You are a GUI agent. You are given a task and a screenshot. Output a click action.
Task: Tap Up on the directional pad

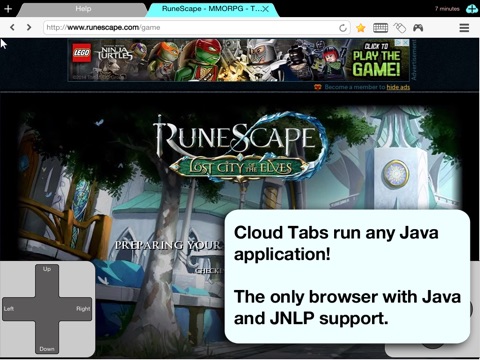coord(47,279)
